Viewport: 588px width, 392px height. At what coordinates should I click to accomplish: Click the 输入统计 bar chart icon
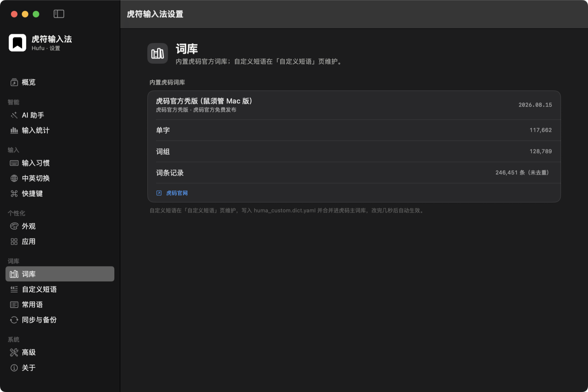pyautogui.click(x=14, y=131)
